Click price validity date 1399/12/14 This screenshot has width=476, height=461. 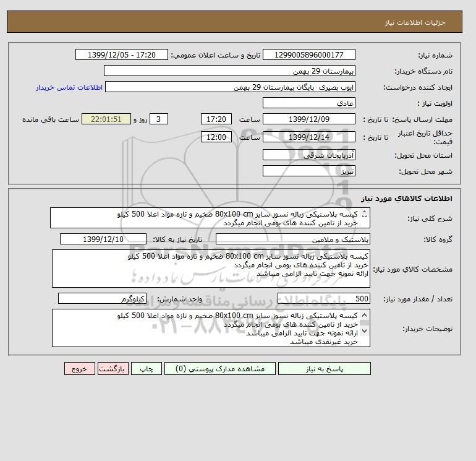(x=308, y=137)
